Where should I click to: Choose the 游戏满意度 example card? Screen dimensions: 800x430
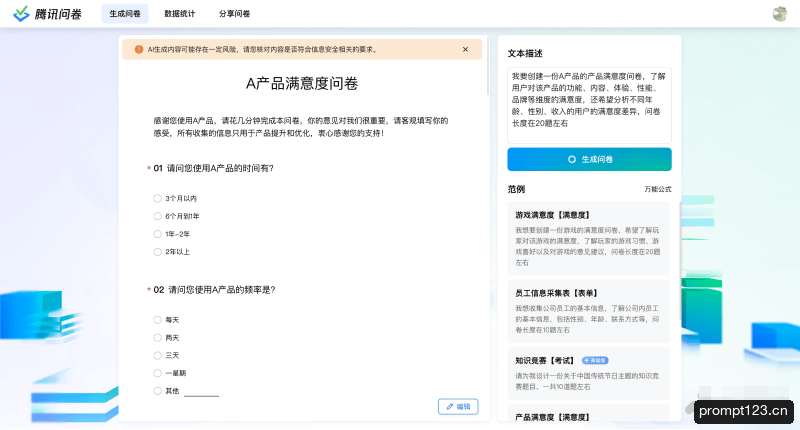tap(588, 238)
